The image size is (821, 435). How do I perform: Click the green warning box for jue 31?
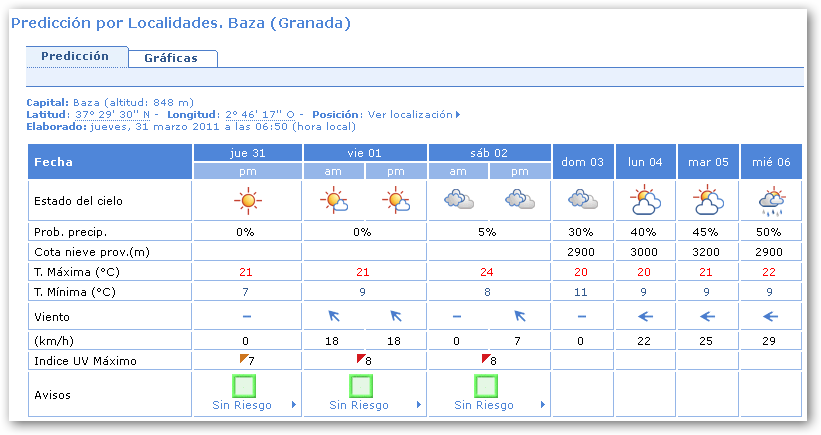[x=246, y=386]
